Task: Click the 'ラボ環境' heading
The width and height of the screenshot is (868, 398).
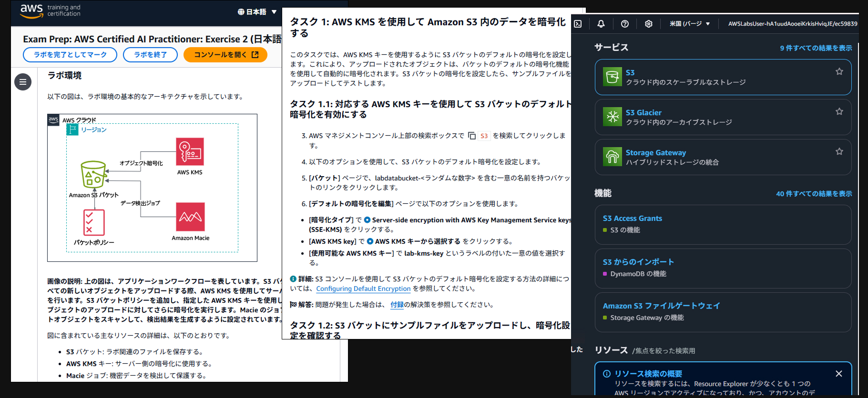Action: click(64, 75)
